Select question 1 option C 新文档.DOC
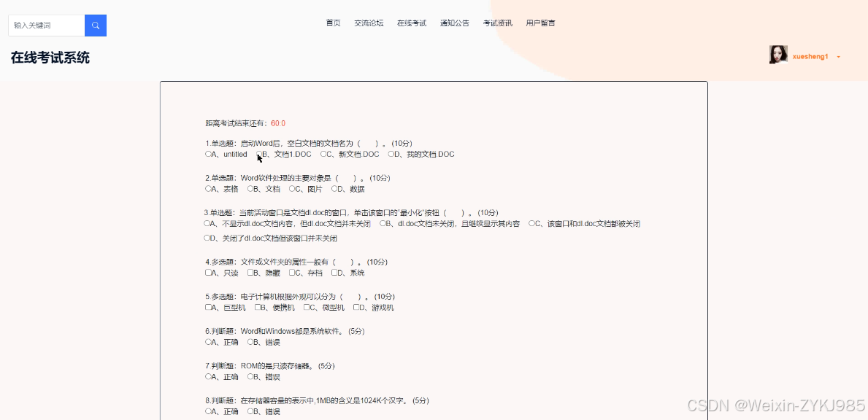 [323, 154]
